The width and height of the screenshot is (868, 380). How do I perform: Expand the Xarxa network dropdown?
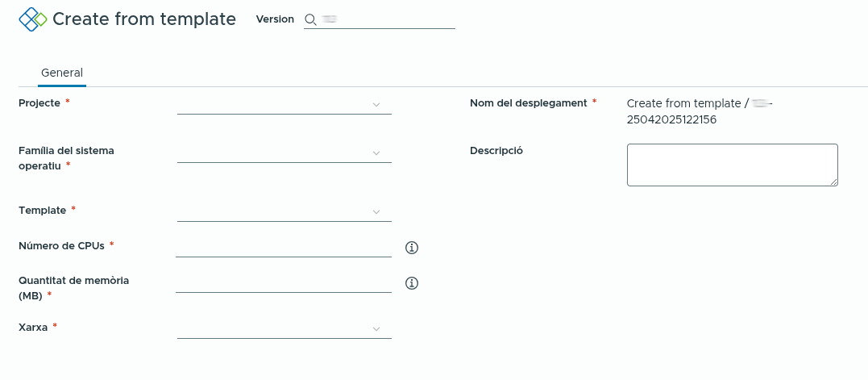284,329
